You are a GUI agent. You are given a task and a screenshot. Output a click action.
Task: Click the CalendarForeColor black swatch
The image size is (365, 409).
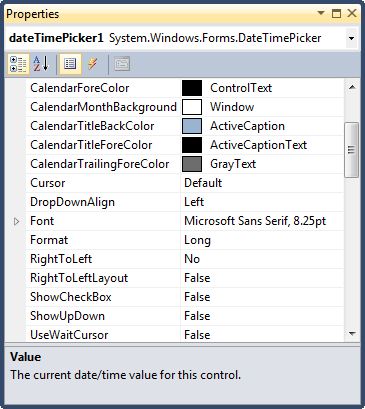[192, 88]
